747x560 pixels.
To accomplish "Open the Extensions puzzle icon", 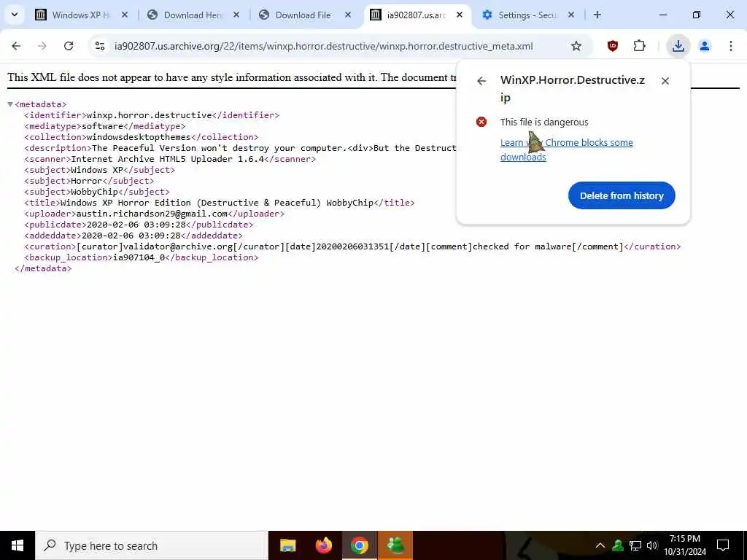I will click(639, 46).
